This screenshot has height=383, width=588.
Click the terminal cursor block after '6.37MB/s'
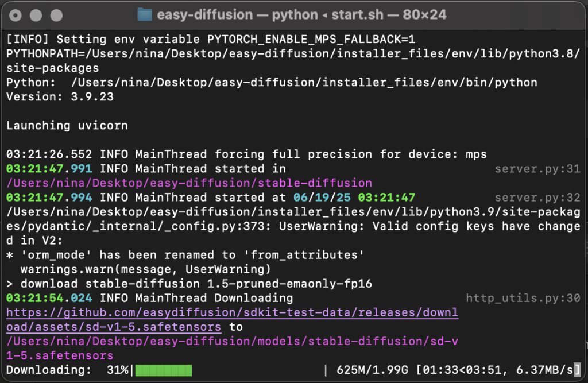coord(577,370)
